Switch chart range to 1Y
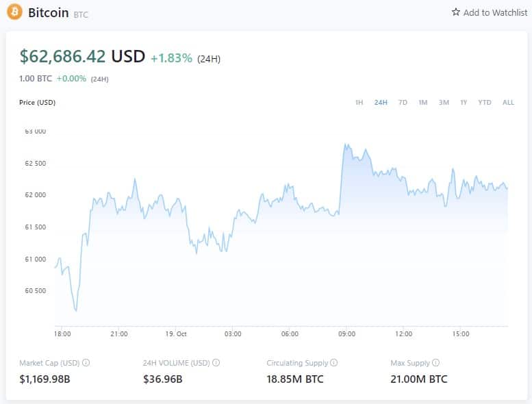532x404 pixels. click(x=464, y=103)
